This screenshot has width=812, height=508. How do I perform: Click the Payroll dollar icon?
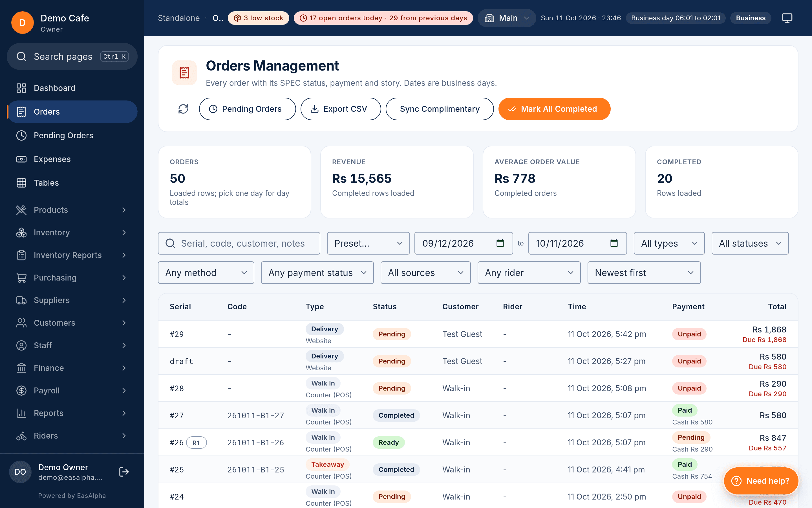click(21, 390)
